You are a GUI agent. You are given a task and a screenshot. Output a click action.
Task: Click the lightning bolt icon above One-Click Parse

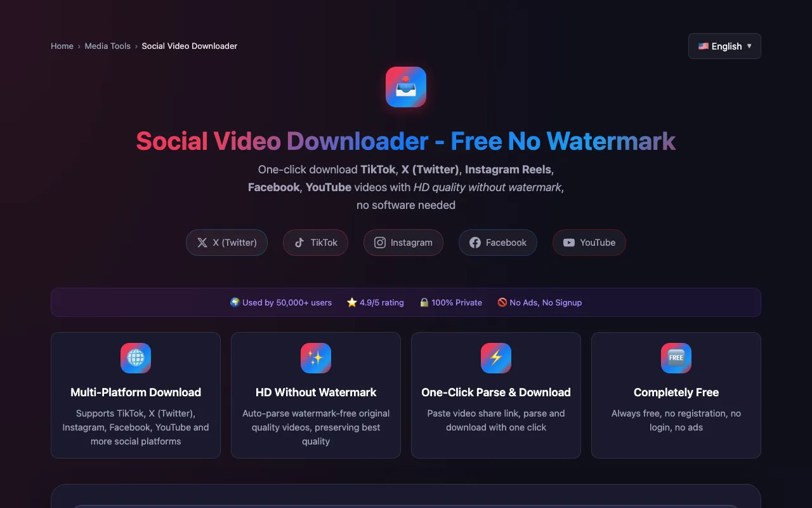tap(496, 358)
